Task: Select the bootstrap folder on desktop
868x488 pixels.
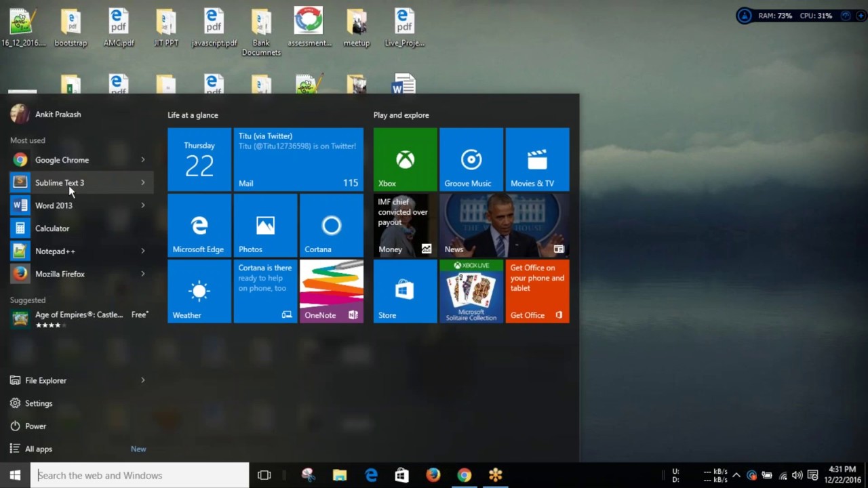Action: click(x=71, y=28)
